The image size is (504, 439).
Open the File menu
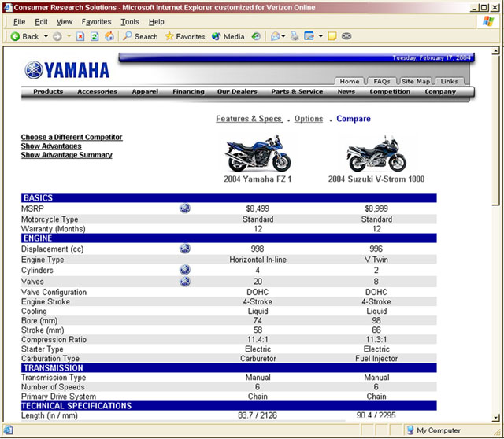[19, 22]
